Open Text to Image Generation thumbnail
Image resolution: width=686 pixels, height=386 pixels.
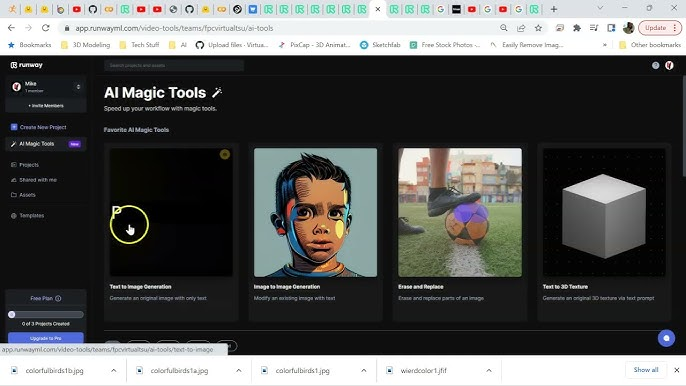[x=171, y=212]
